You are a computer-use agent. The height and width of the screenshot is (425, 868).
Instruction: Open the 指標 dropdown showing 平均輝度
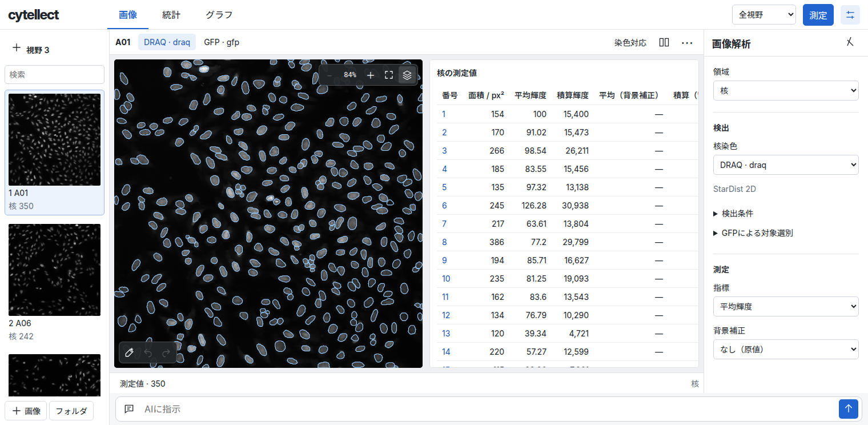(x=786, y=306)
